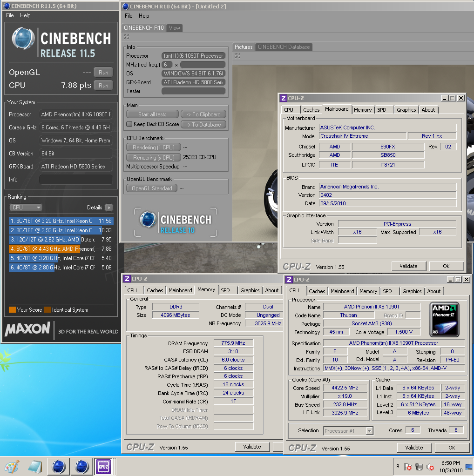Select ranking row 3 AMD Opteron 7.95
Image resolution: width=474 pixels, height=476 pixels.
pos(61,240)
